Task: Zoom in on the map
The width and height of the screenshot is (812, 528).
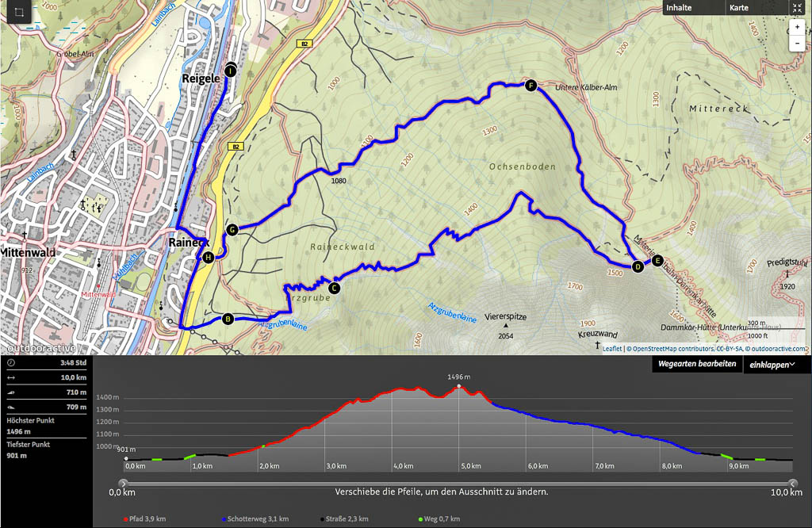Action: pyautogui.click(x=797, y=27)
